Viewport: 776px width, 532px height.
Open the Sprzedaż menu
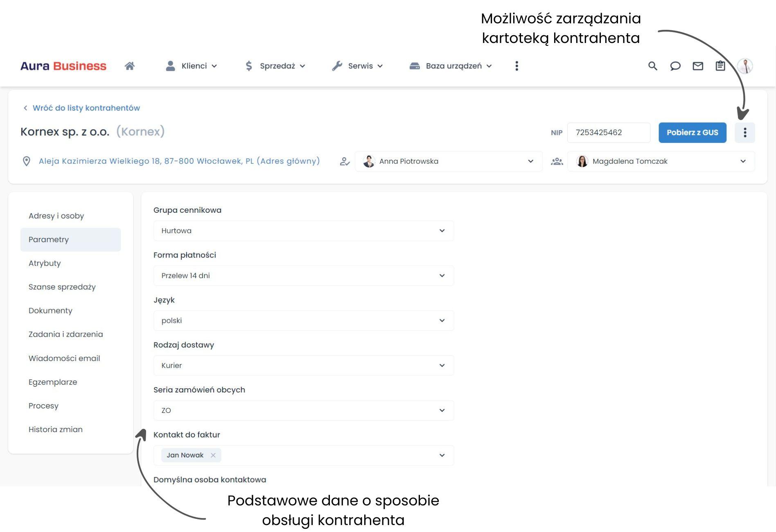pyautogui.click(x=275, y=66)
